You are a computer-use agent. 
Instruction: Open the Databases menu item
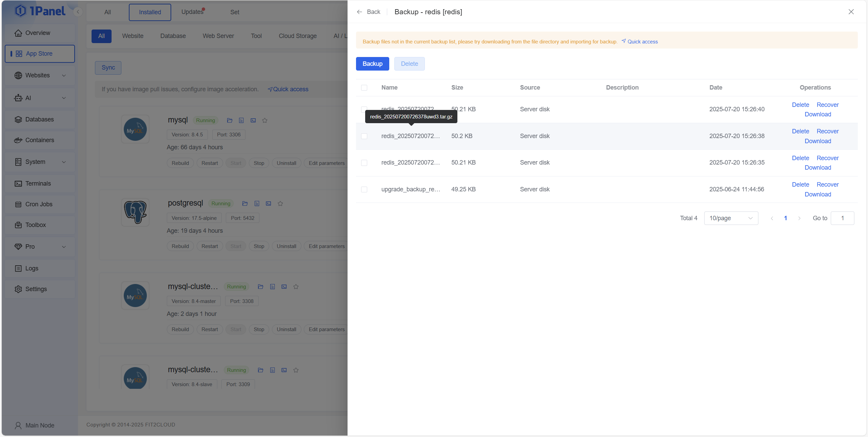(39, 119)
